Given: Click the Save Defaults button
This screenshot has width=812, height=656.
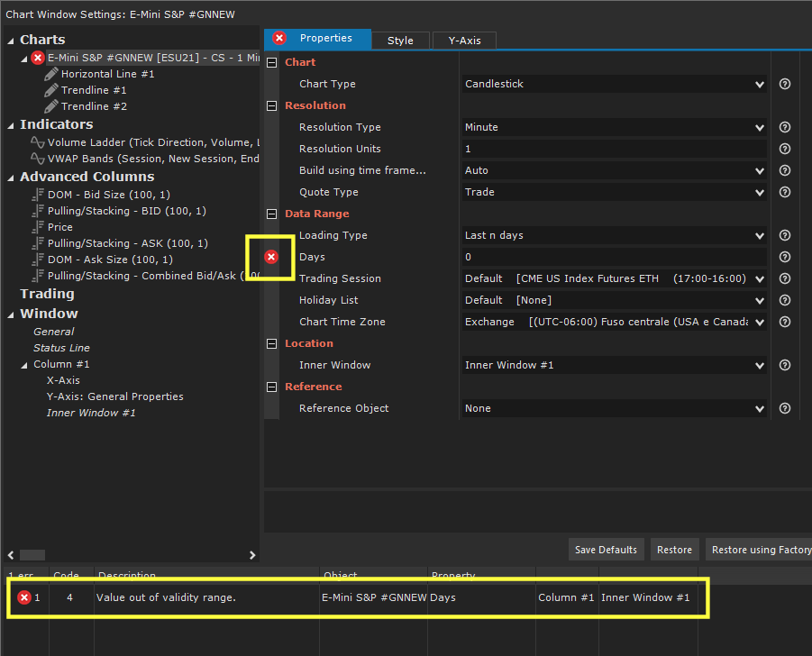Looking at the screenshot, I should pyautogui.click(x=606, y=550).
